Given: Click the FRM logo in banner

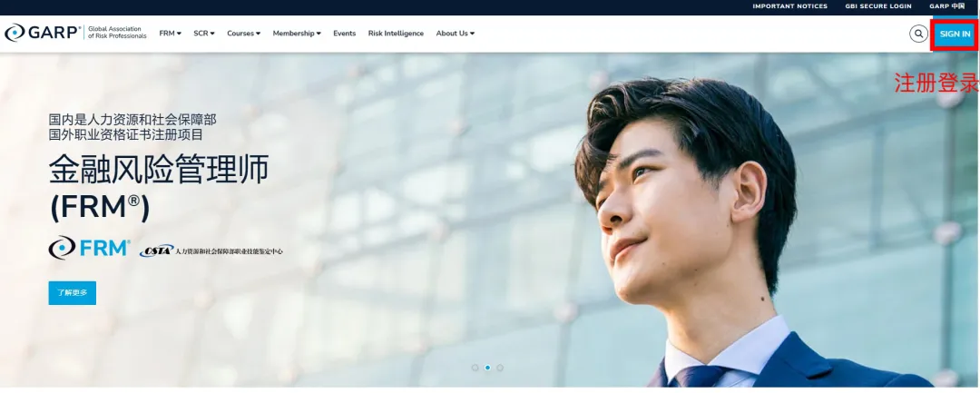Looking at the screenshot, I should (x=89, y=248).
